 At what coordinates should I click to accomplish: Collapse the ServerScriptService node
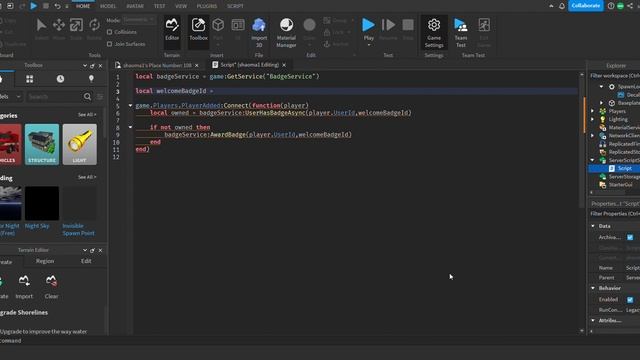593,160
